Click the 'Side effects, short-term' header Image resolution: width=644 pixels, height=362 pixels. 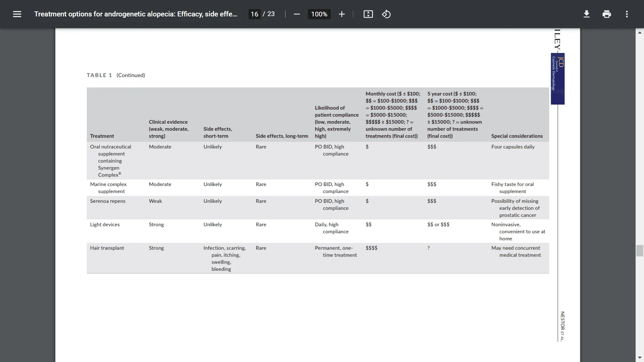tap(218, 132)
